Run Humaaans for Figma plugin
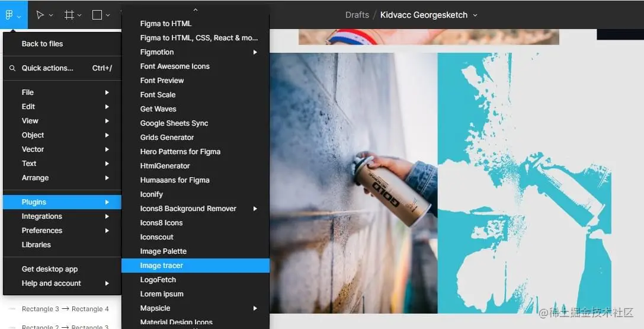Screen dimensions: 644x329 pyautogui.click(x=196, y=180)
